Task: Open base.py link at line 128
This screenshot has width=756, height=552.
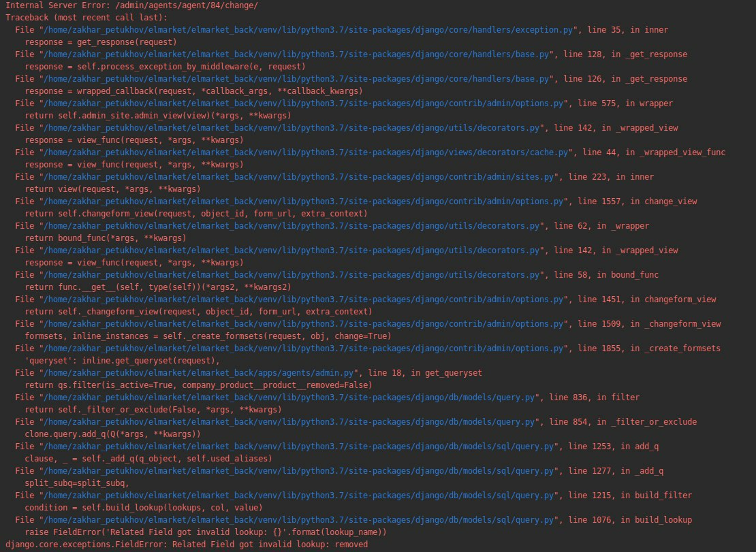Action: pyautogui.click(x=296, y=54)
